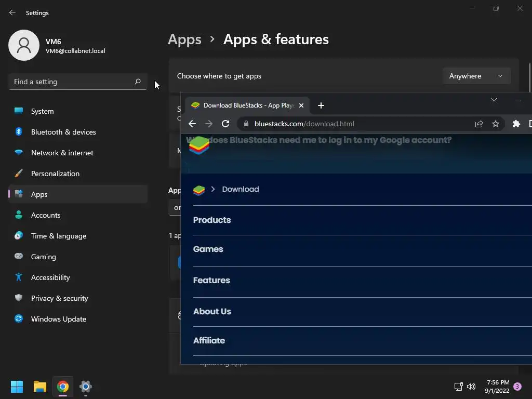Open Gaming settings

pyautogui.click(x=78, y=257)
